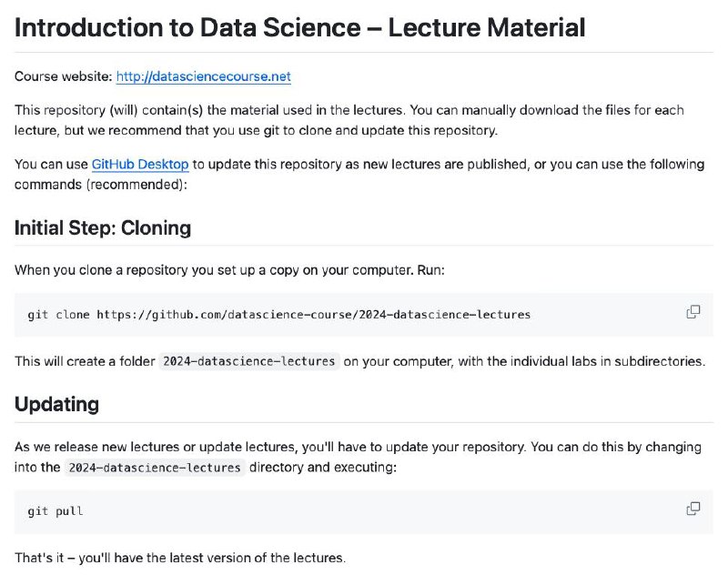The height and width of the screenshot is (585, 728).
Task: Select the Updating section heading
Action: click(56, 404)
